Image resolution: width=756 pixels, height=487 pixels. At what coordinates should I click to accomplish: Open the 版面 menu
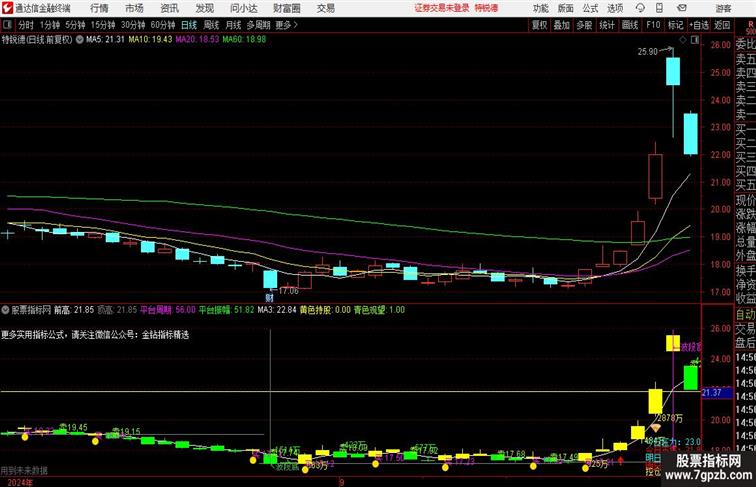[x=566, y=8]
